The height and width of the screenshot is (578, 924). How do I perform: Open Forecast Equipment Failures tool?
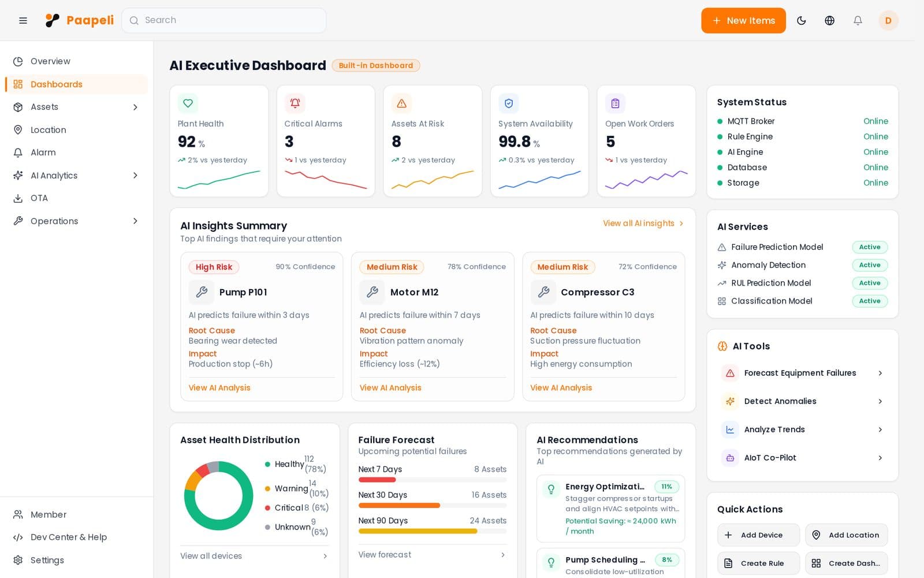[x=803, y=373]
